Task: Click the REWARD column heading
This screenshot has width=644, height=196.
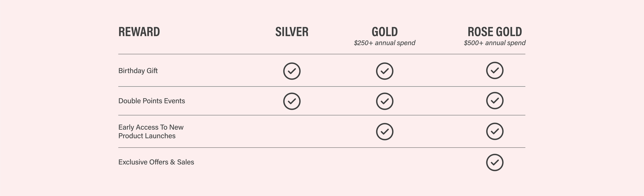Action: click(139, 32)
